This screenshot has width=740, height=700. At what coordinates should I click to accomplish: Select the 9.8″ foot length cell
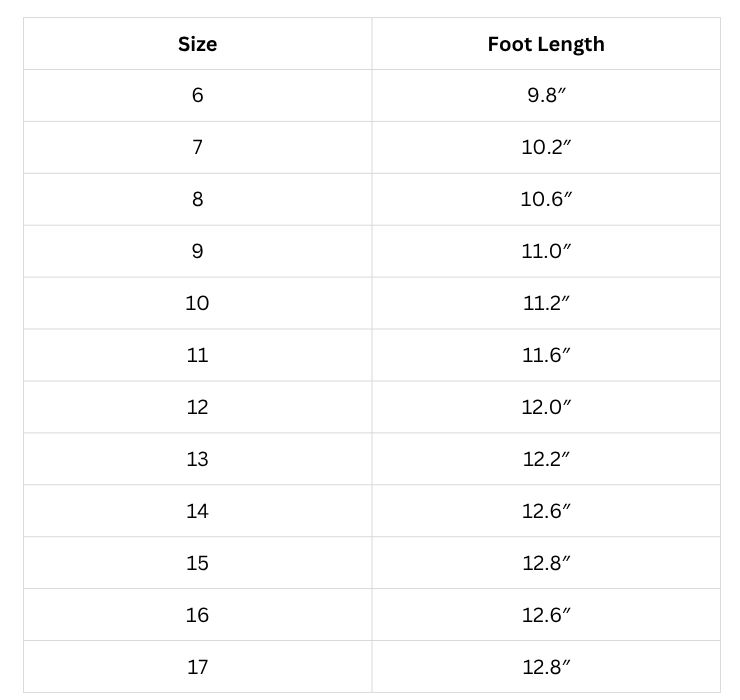[x=546, y=95]
